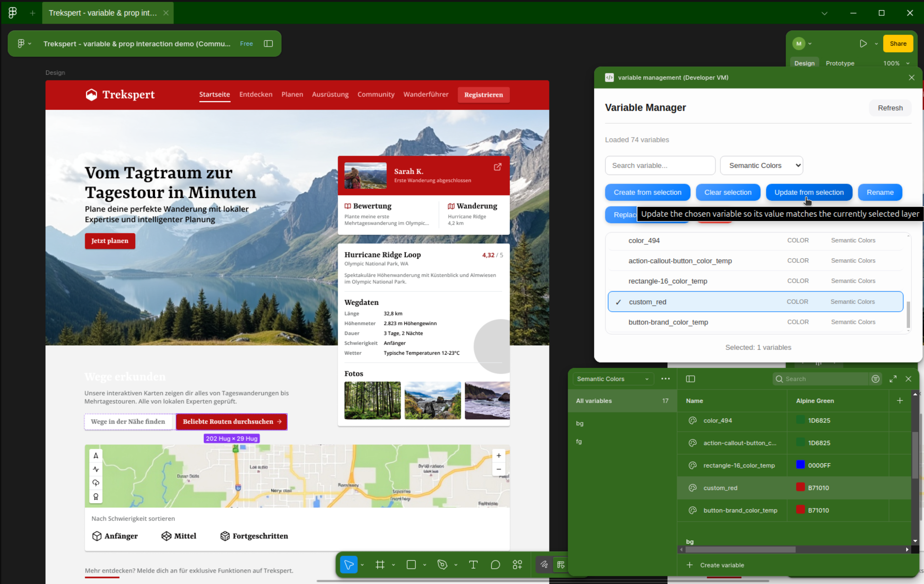This screenshot has height=584, width=924.
Task: Toggle the variables panel sidebar icon
Action: (690, 379)
